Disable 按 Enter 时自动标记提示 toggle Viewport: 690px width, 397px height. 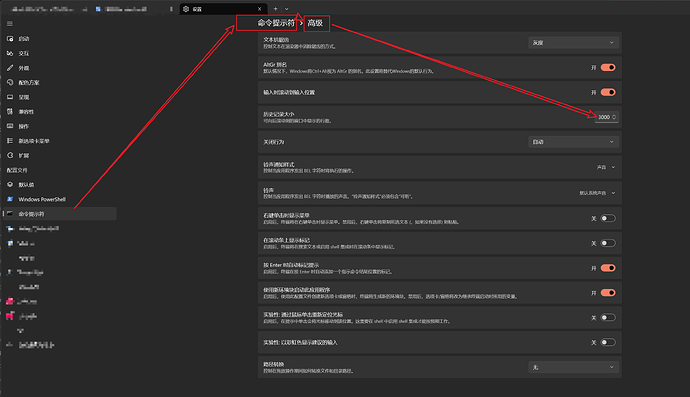[608, 268]
